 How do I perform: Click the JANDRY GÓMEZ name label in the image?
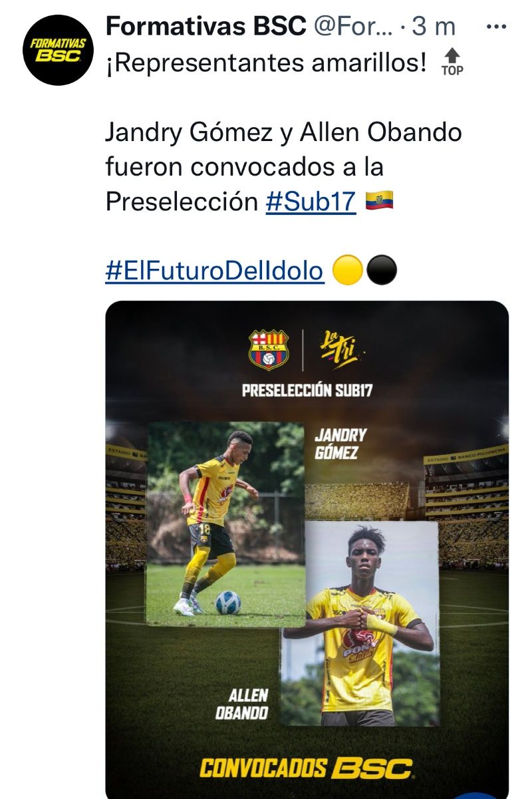pyautogui.click(x=340, y=444)
